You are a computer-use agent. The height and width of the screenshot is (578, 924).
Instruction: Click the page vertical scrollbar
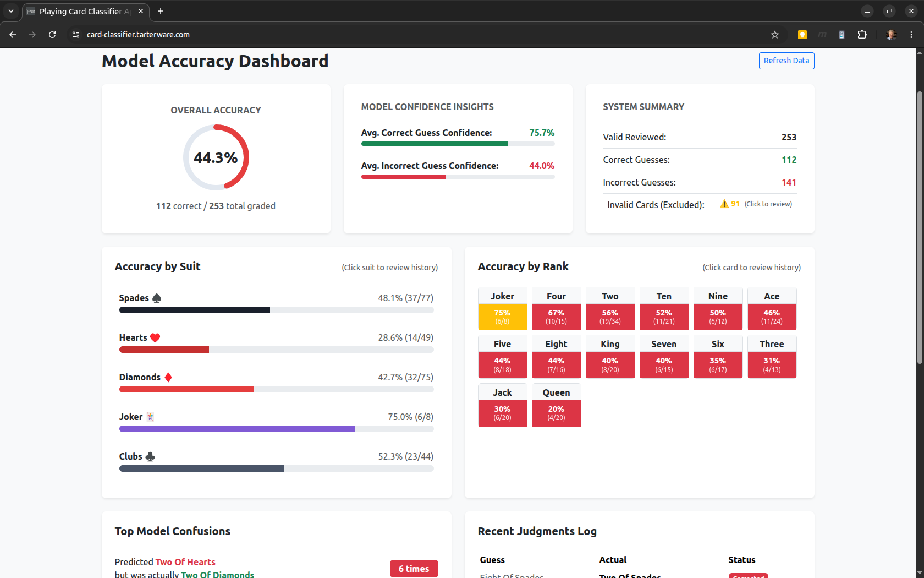click(920, 227)
